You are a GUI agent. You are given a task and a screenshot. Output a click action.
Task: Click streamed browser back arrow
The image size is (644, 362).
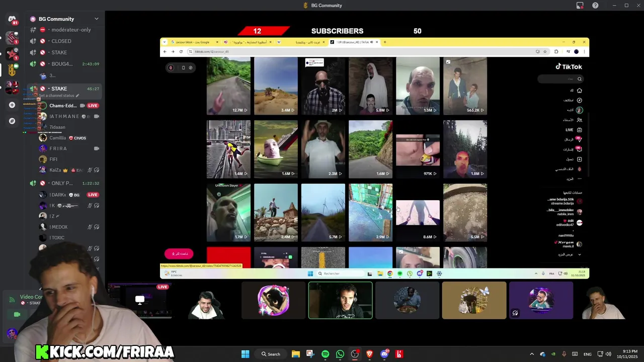165,51
